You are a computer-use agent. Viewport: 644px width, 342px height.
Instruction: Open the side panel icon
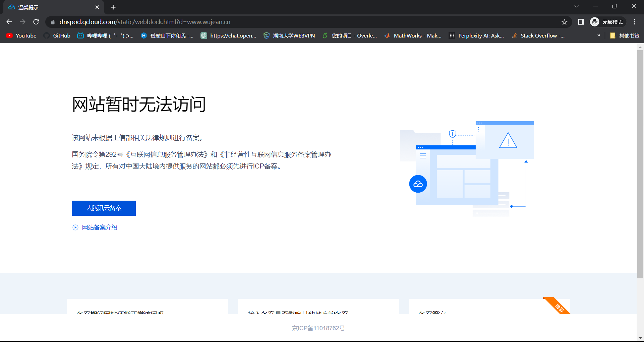pyautogui.click(x=581, y=22)
